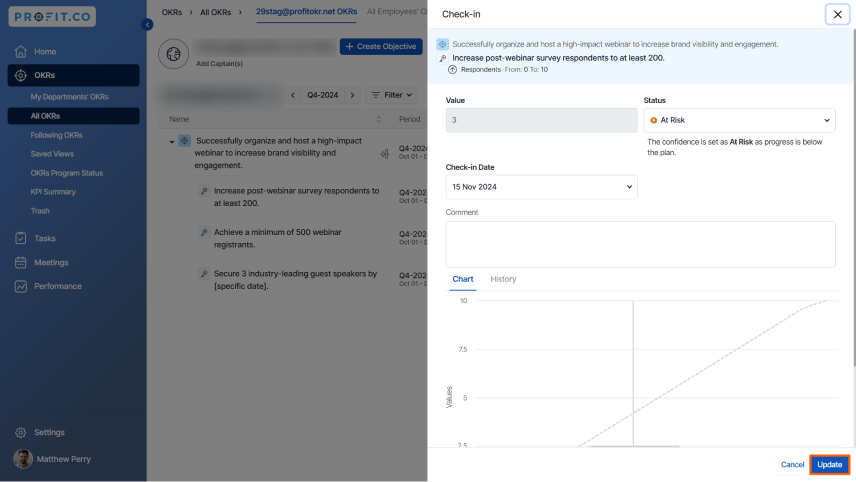This screenshot has width=856, height=482.
Task: Click the globe icon beside Add Captain(s)
Action: click(174, 54)
